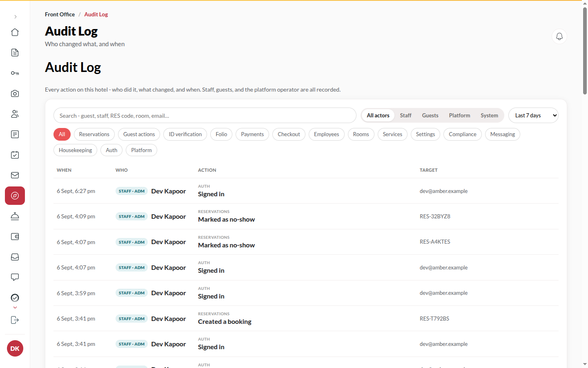Screen dimensions: 588x368
Task: Click the audit log search field
Action: click(x=205, y=115)
